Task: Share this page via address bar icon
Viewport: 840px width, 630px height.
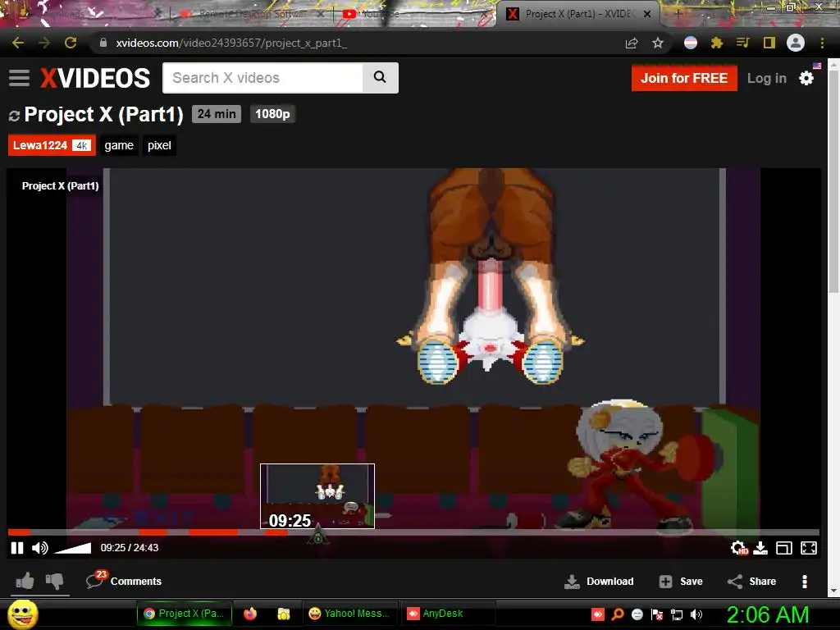Action: tap(632, 43)
